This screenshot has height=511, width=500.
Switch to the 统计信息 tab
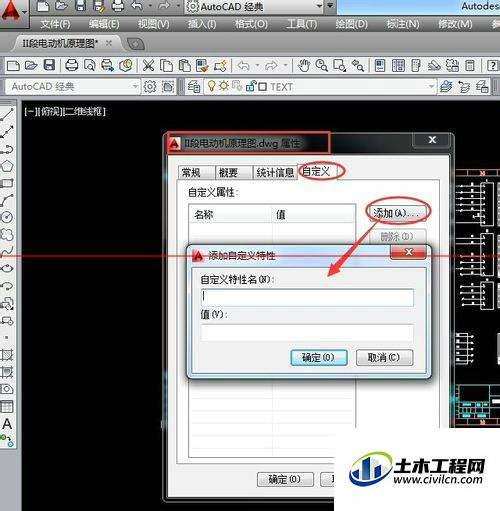coord(275,173)
